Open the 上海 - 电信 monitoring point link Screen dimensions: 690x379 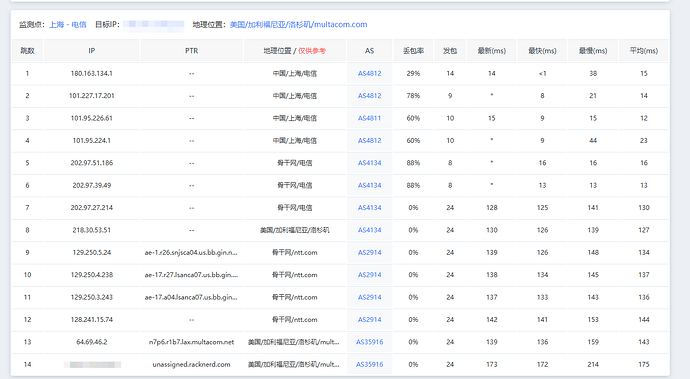point(68,25)
